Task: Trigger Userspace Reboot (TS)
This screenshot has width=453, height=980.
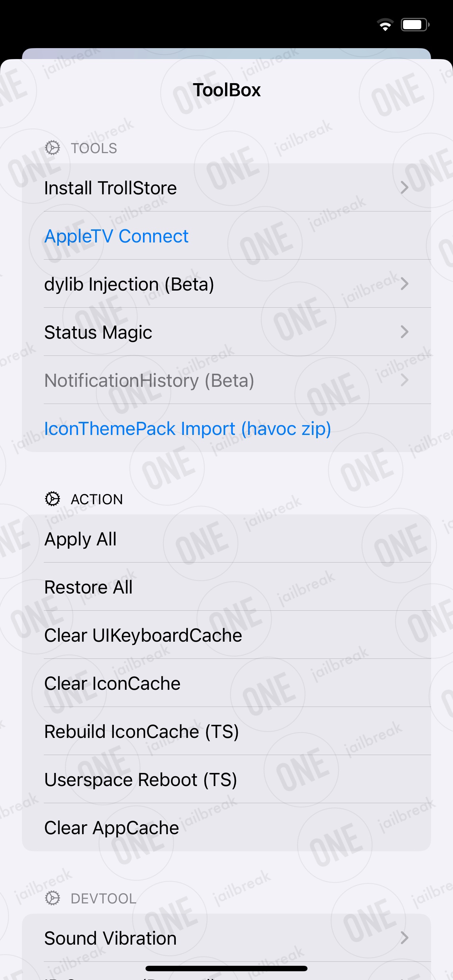Action: (x=226, y=779)
